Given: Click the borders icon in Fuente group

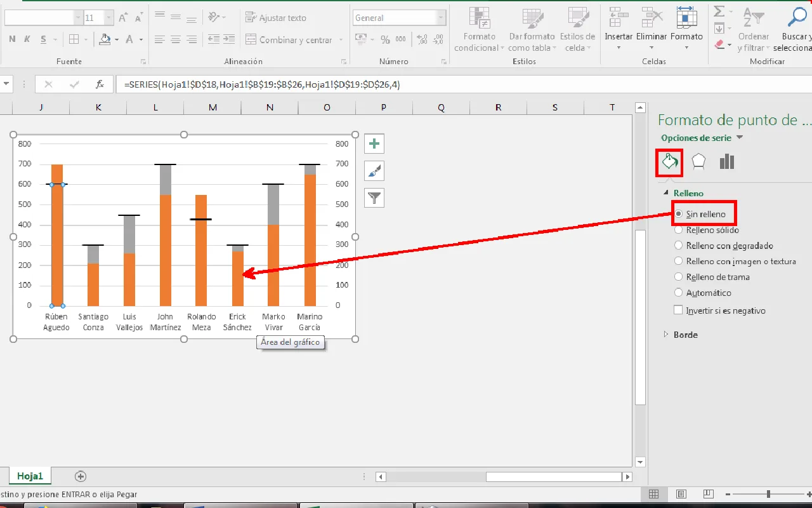Looking at the screenshot, I should (74, 39).
